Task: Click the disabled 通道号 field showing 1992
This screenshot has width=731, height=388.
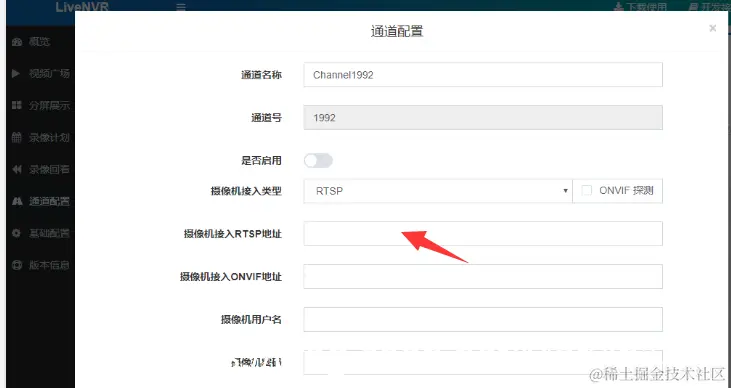Action: [x=483, y=118]
